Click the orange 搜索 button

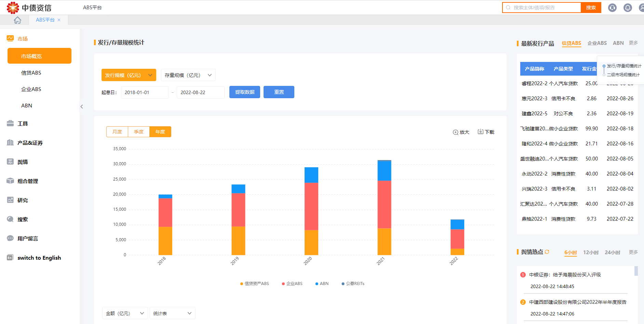pyautogui.click(x=591, y=8)
